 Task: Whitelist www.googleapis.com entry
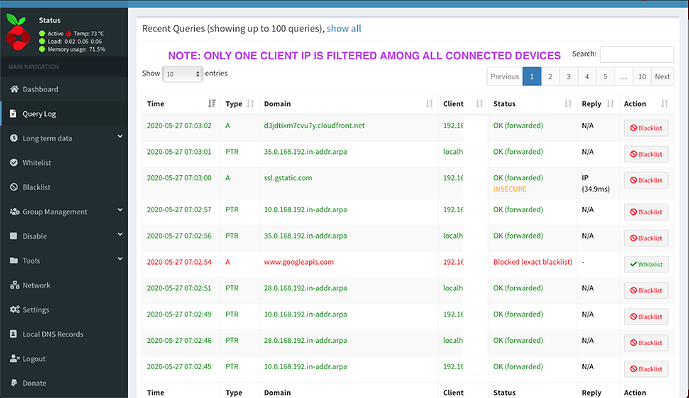pos(646,264)
